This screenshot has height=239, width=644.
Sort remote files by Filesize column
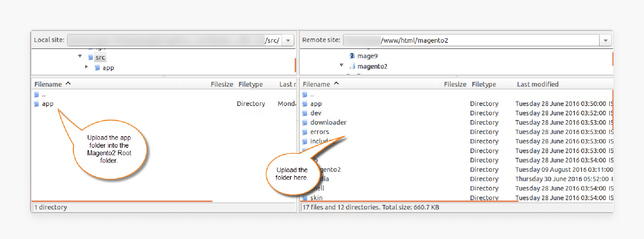(x=455, y=84)
